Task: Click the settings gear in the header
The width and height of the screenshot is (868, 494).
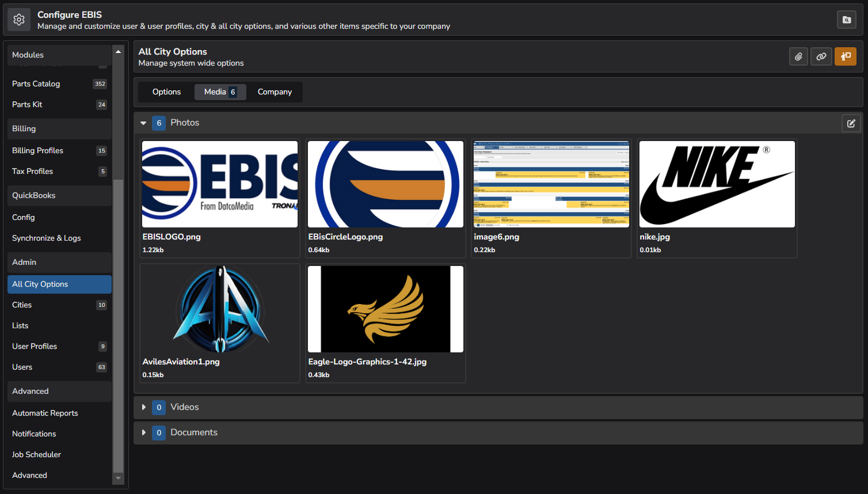Action: (x=19, y=19)
